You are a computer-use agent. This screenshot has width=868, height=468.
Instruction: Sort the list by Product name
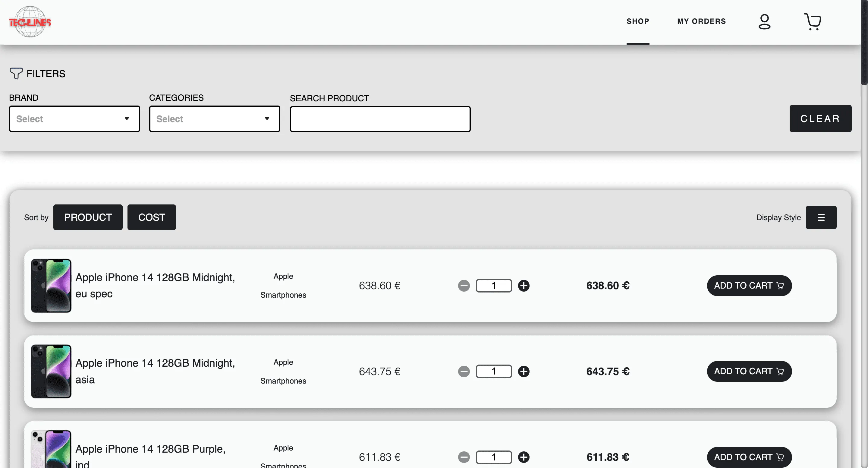point(88,217)
